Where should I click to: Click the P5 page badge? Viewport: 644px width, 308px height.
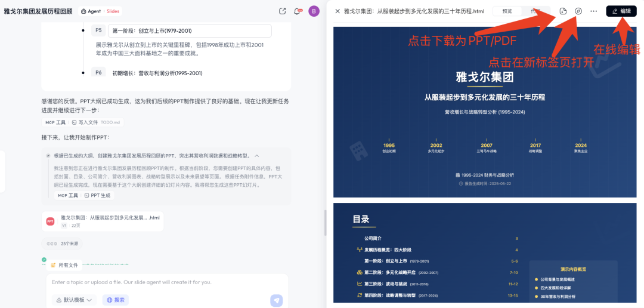point(98,30)
